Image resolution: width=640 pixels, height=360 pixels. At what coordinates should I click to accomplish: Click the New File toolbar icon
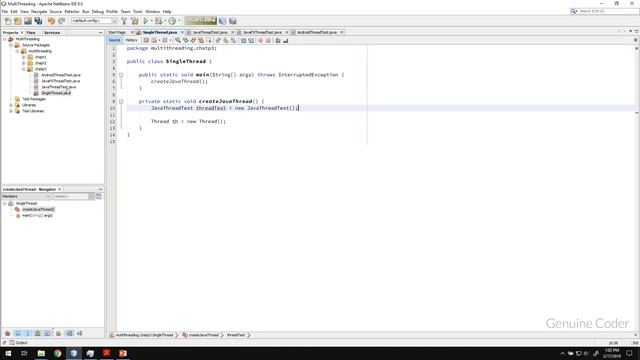pyautogui.click(x=8, y=21)
